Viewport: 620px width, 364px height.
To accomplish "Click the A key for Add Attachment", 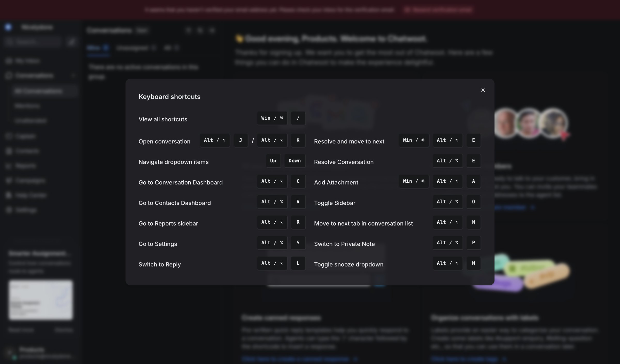I will tap(474, 181).
